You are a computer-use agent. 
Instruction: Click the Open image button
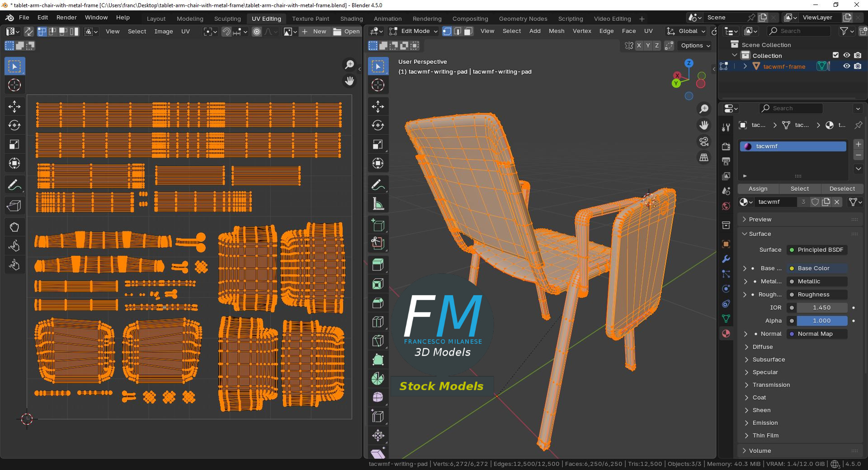[x=346, y=32]
